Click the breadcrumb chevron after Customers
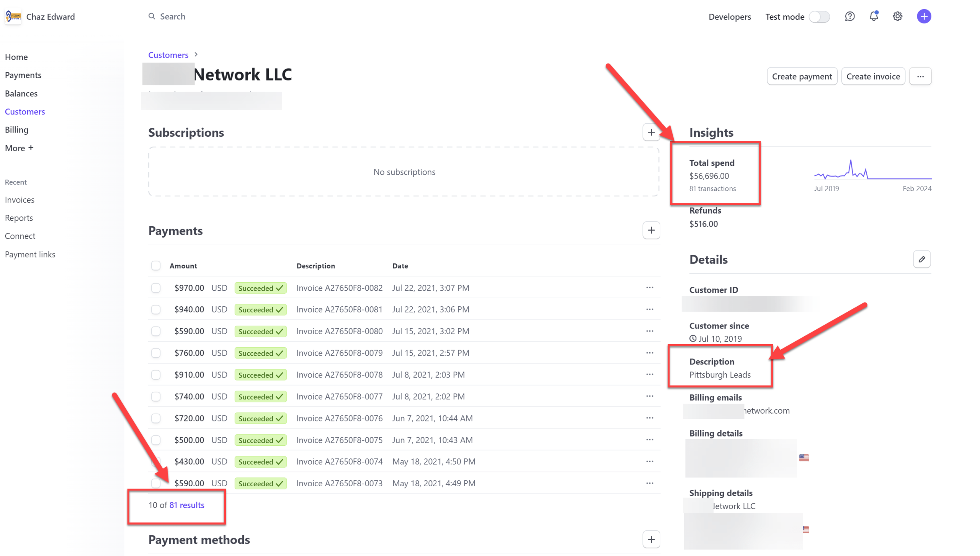Screen dimensions: 980x556 196,55
